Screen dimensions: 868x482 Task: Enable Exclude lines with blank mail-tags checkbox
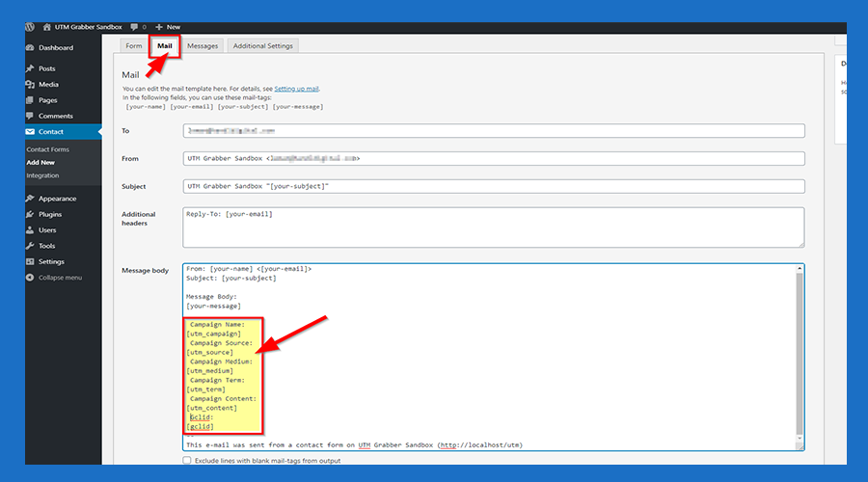click(x=187, y=461)
